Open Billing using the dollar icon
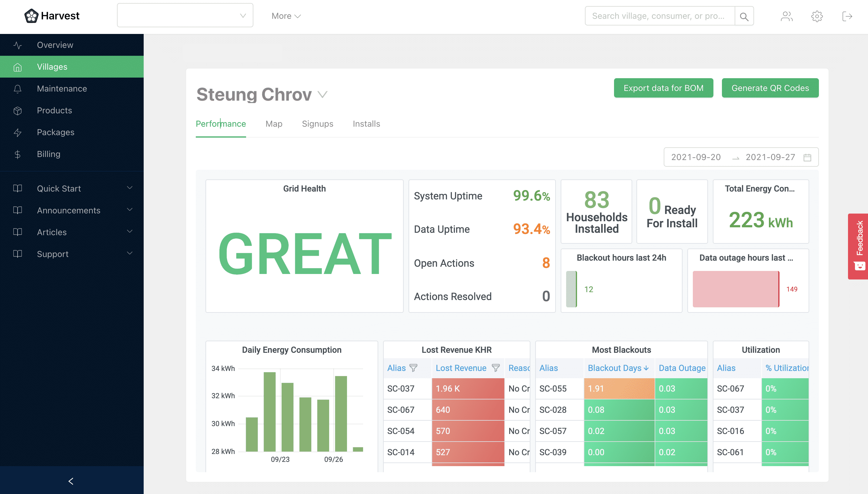868x494 pixels. click(x=18, y=154)
